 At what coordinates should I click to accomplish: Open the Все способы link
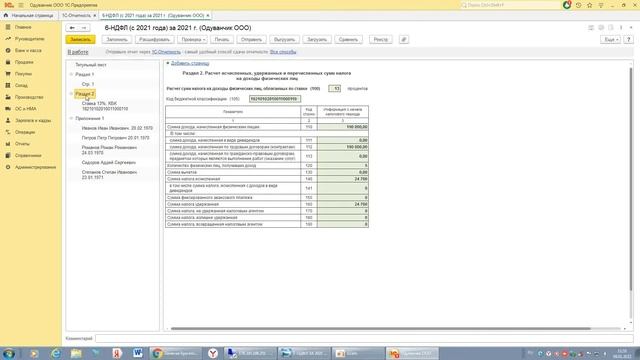tap(283, 52)
